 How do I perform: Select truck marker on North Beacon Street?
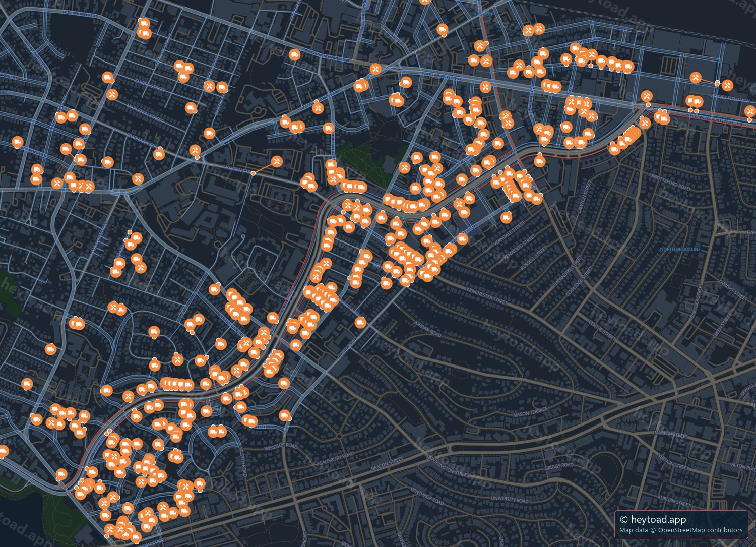coord(295,55)
